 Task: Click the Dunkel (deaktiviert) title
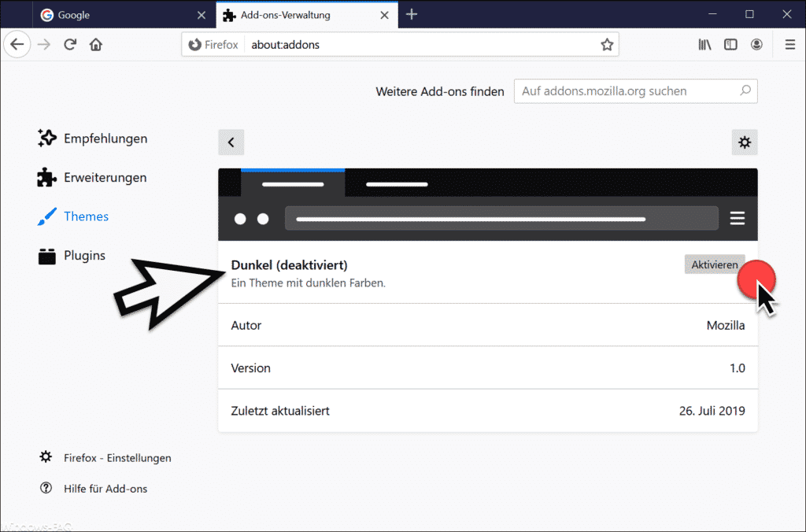pos(289,265)
